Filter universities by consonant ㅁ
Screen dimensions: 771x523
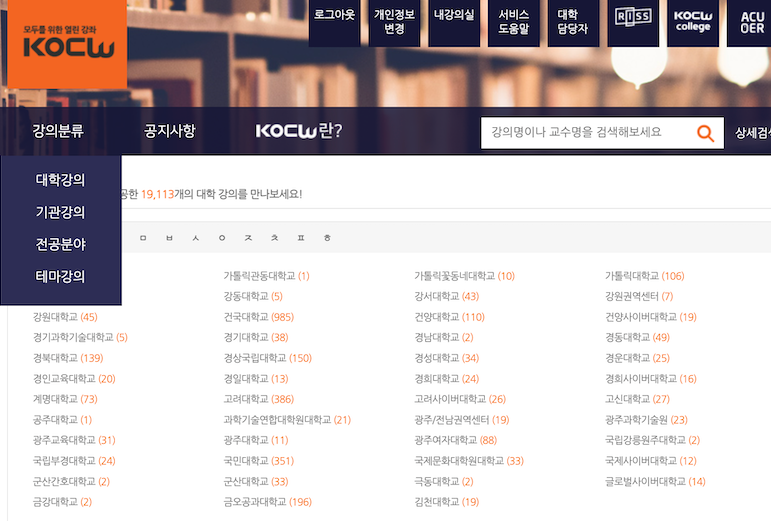[143, 238]
